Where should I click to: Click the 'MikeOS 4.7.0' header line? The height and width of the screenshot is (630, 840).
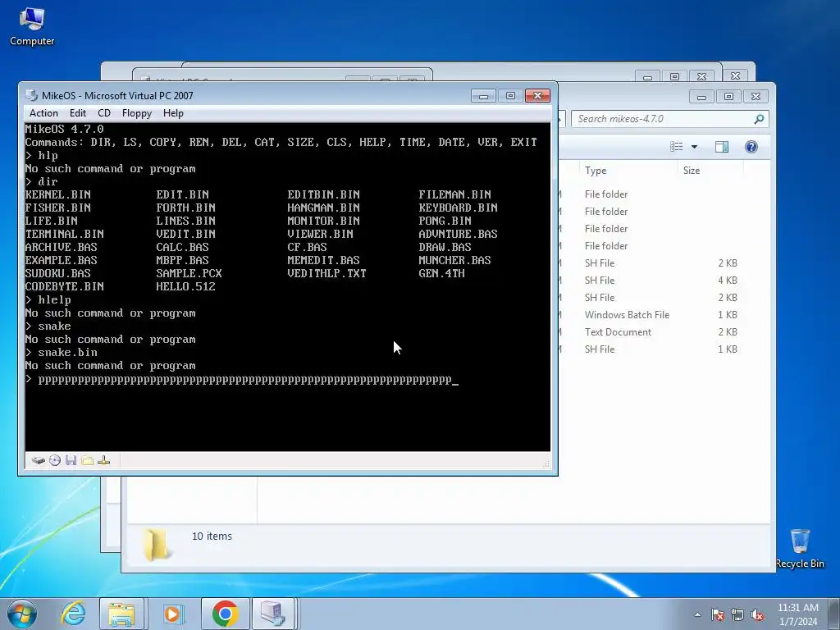64,129
